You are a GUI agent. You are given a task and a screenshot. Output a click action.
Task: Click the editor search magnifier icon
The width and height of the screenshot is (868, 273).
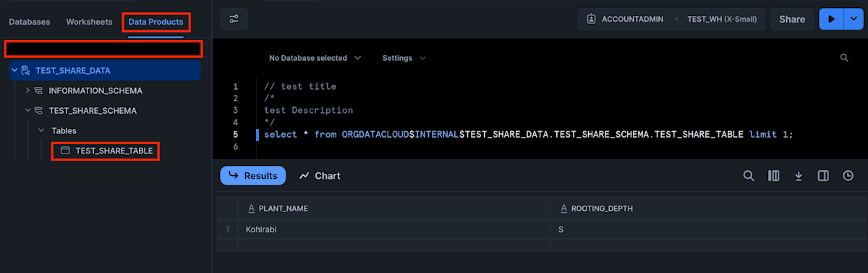844,58
